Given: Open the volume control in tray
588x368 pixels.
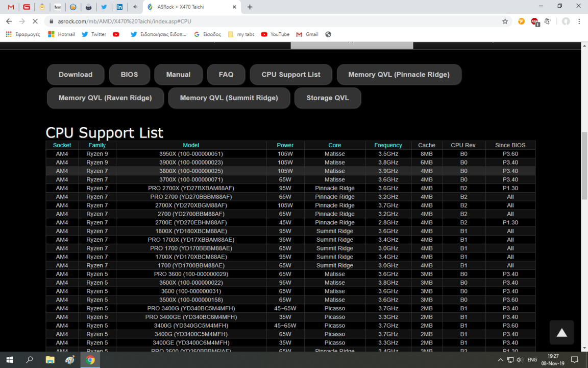Looking at the screenshot, I should coord(520,360).
